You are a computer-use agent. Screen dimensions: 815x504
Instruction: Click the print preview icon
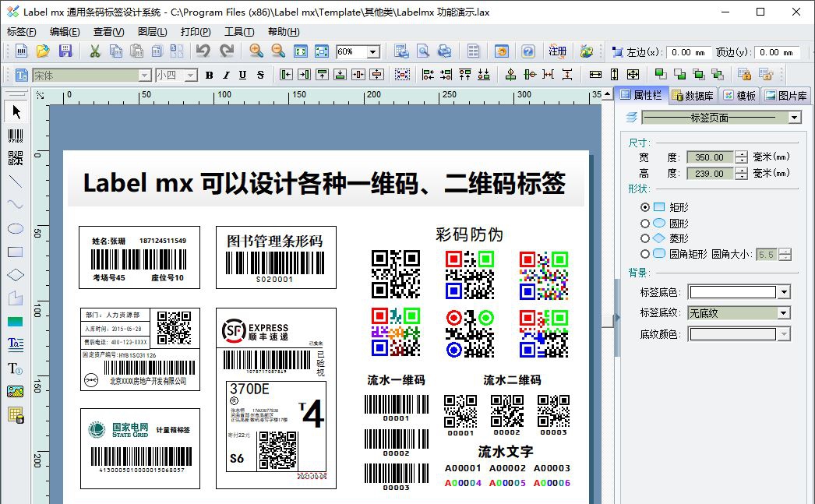pos(424,51)
